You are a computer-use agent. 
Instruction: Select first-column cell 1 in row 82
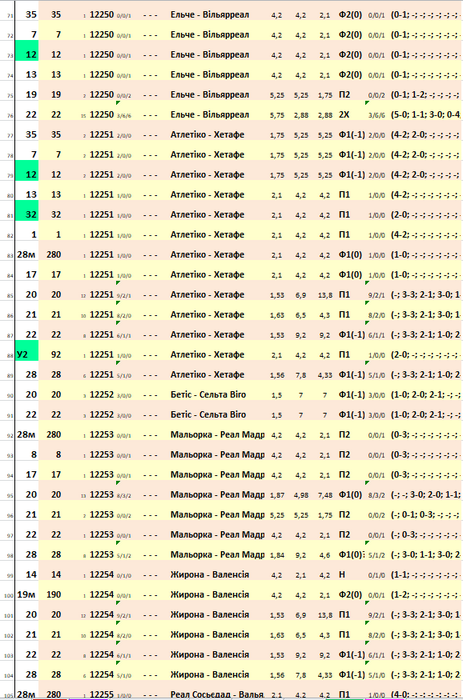(34, 235)
